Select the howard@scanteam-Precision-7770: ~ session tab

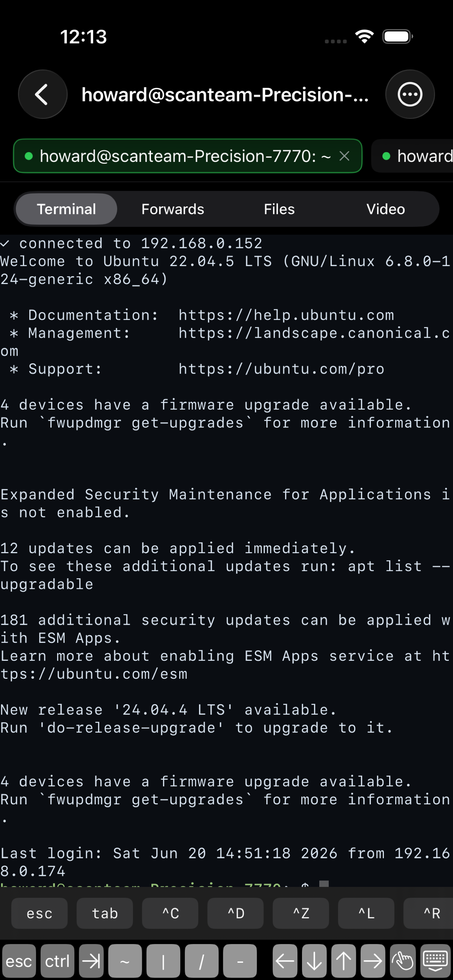point(187,156)
